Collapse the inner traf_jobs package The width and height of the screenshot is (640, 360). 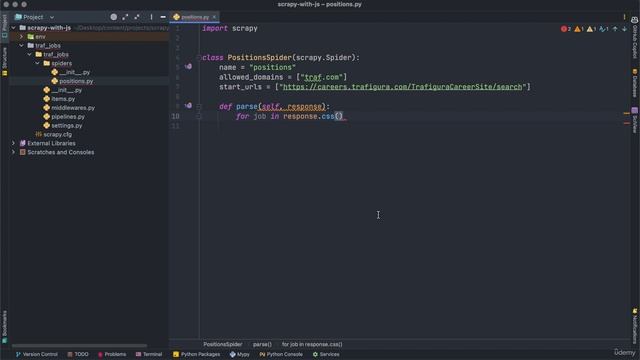tap(30, 54)
